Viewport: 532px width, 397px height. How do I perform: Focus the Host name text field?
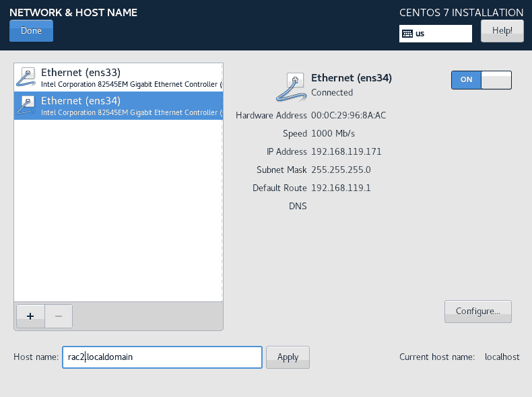click(162, 357)
